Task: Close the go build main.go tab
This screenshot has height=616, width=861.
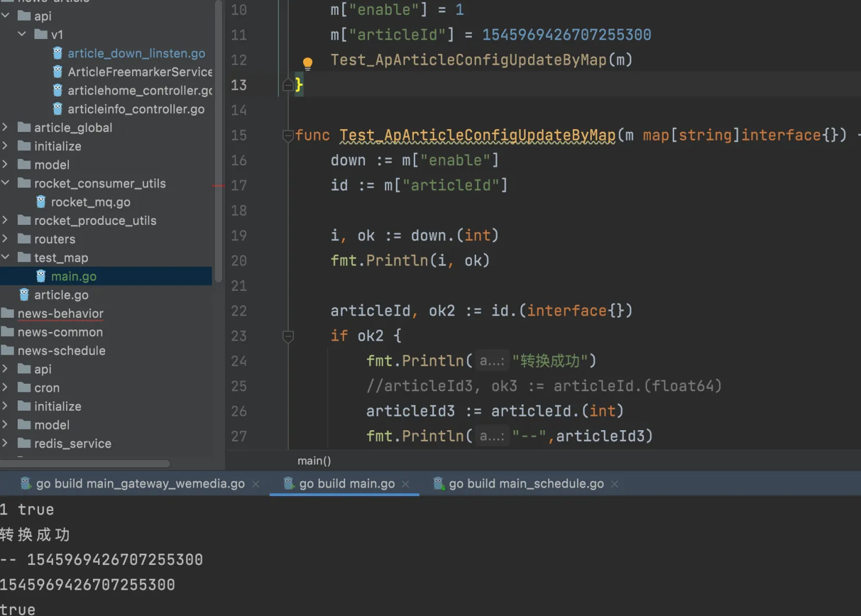Action: tap(406, 484)
